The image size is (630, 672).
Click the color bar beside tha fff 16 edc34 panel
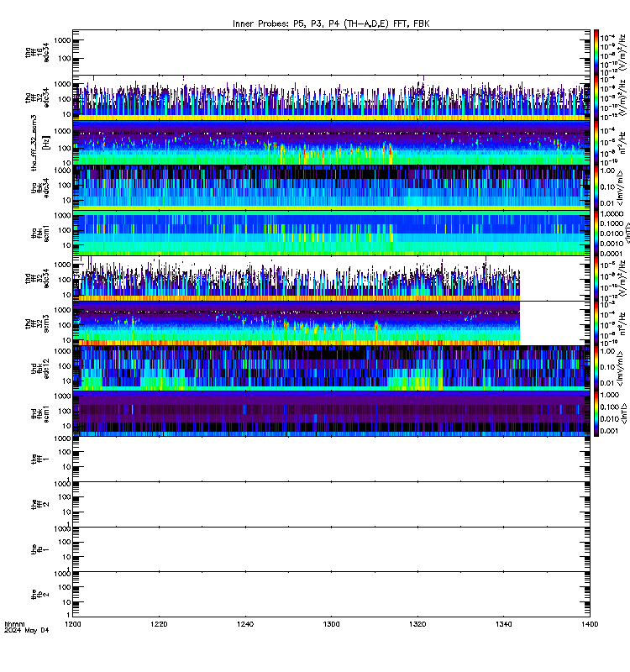(596, 52)
